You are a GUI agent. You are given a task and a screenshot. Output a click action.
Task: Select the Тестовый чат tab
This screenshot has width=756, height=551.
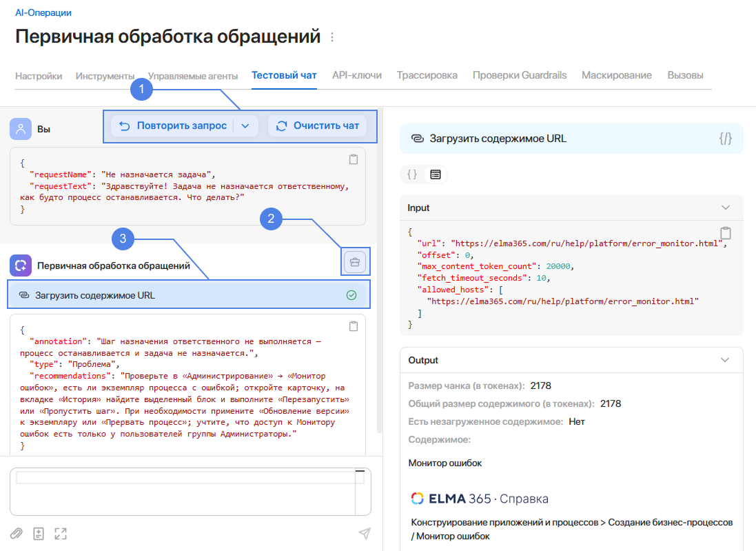[284, 75]
